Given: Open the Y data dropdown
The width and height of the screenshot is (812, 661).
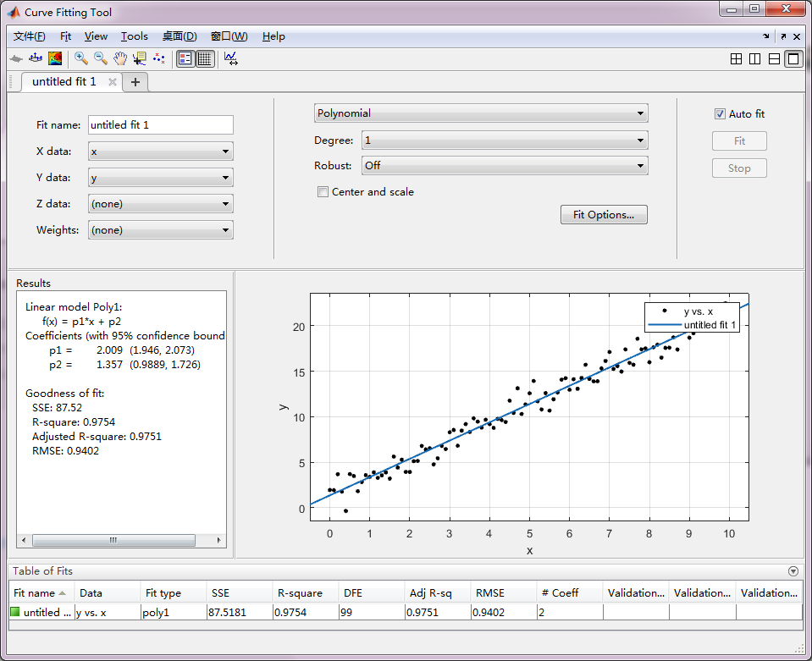Looking at the screenshot, I should click(x=161, y=178).
